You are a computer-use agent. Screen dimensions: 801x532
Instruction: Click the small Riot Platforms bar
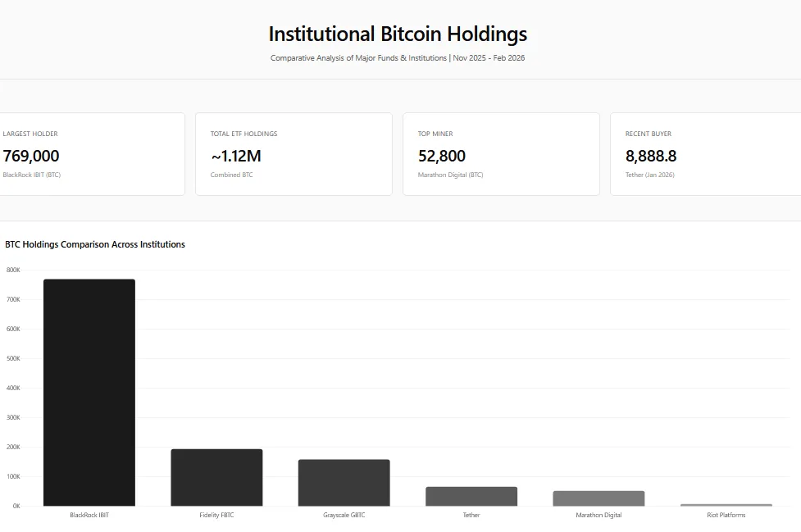[726, 505]
